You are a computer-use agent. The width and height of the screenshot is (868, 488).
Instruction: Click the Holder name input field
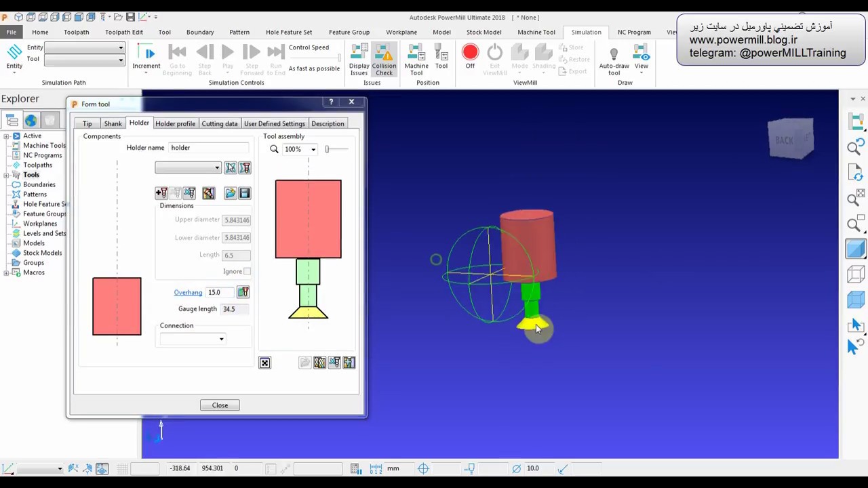(x=208, y=148)
